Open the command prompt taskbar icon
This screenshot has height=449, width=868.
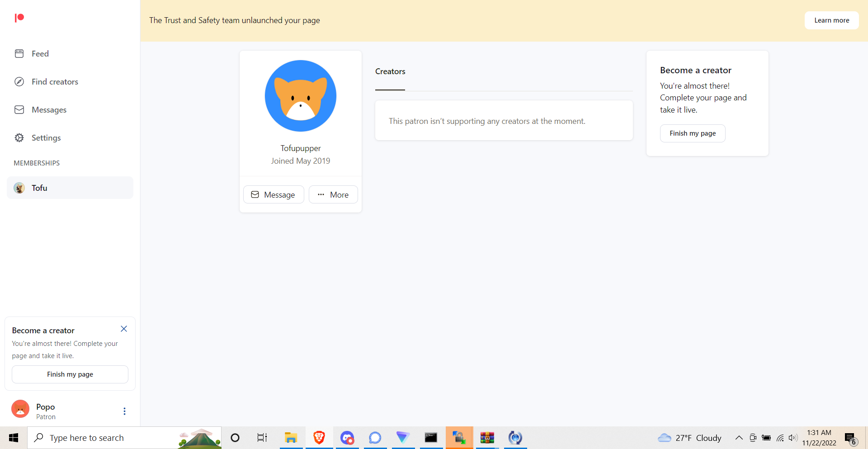coord(431,438)
